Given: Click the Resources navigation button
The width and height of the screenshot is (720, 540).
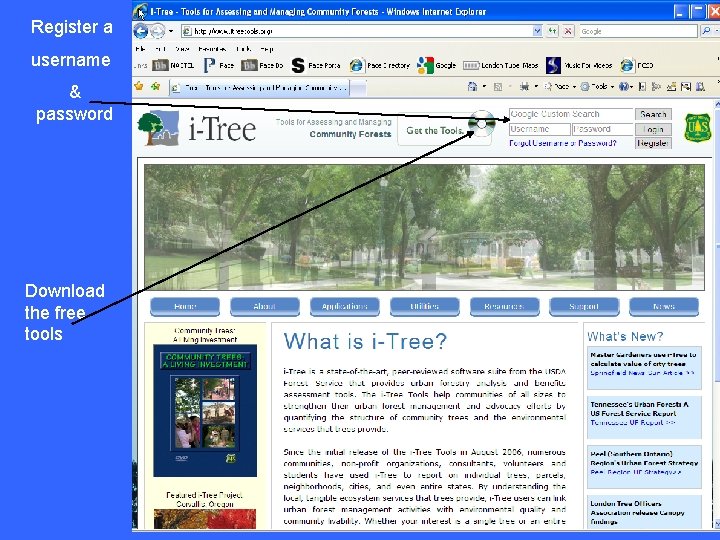Looking at the screenshot, I should 504,306.
